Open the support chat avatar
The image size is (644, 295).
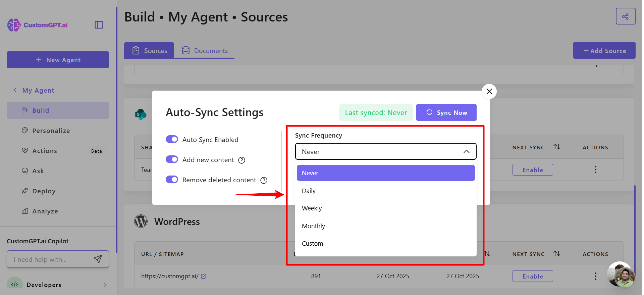(621, 275)
